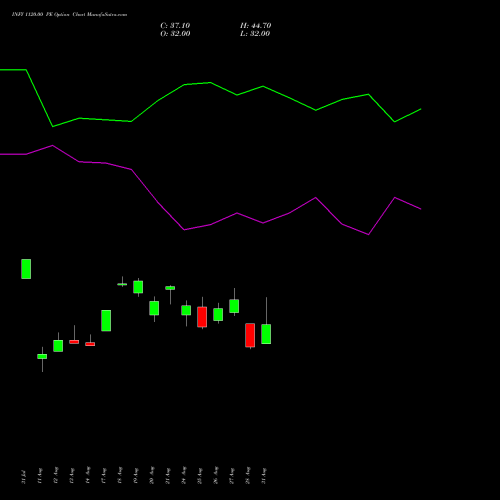Select the 11 Aug date label
Screen dimensions: 500x500
click(40, 476)
